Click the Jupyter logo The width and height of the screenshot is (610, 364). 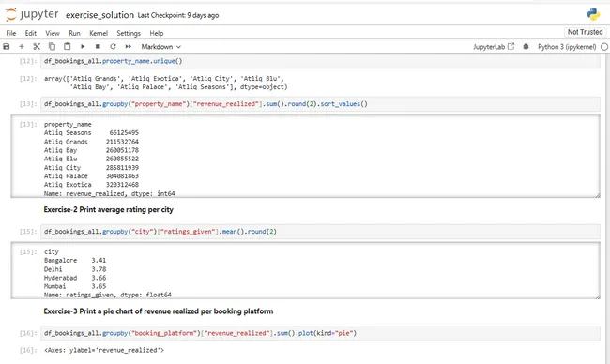click(32, 14)
